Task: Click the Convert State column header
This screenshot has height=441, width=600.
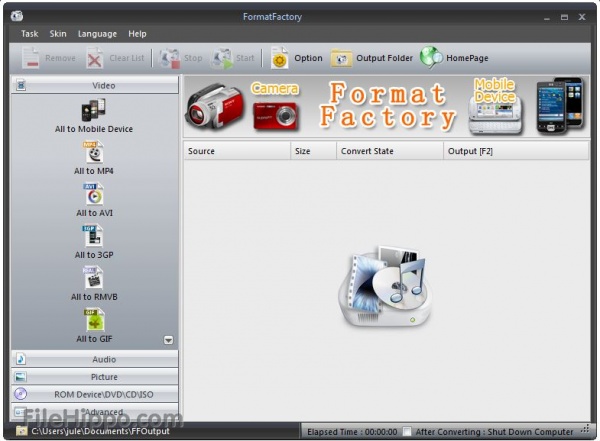Action: [x=390, y=151]
